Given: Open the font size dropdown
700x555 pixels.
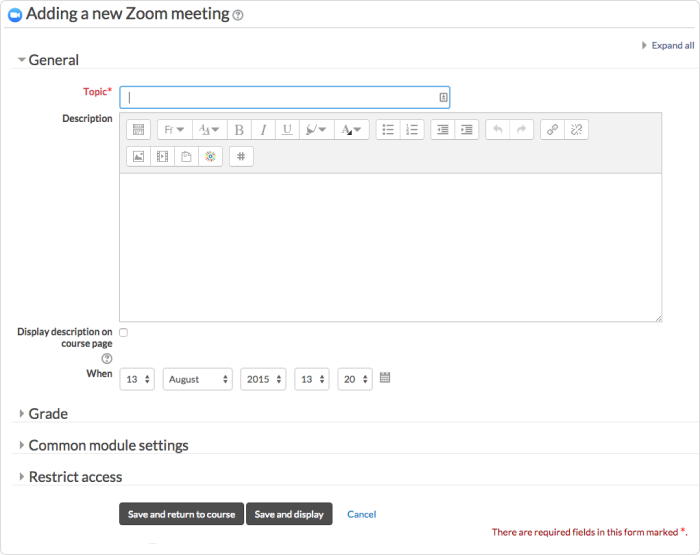Looking at the screenshot, I should point(209,129).
